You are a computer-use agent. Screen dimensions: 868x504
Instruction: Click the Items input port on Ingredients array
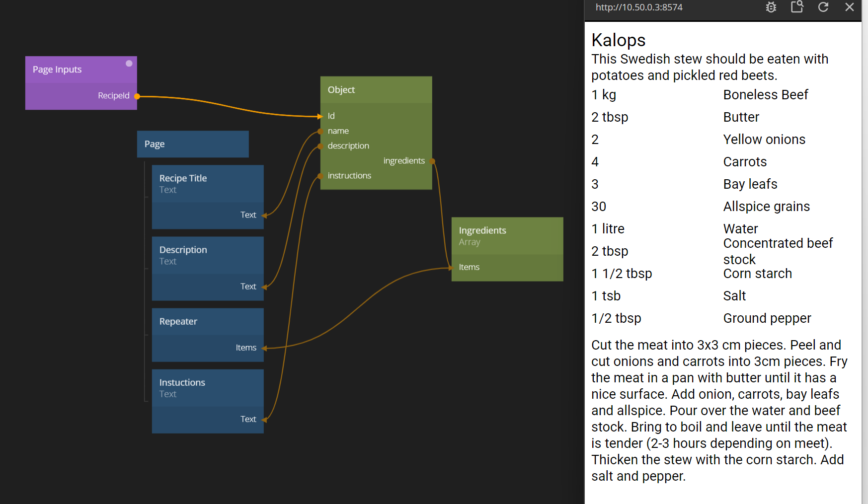[451, 268]
